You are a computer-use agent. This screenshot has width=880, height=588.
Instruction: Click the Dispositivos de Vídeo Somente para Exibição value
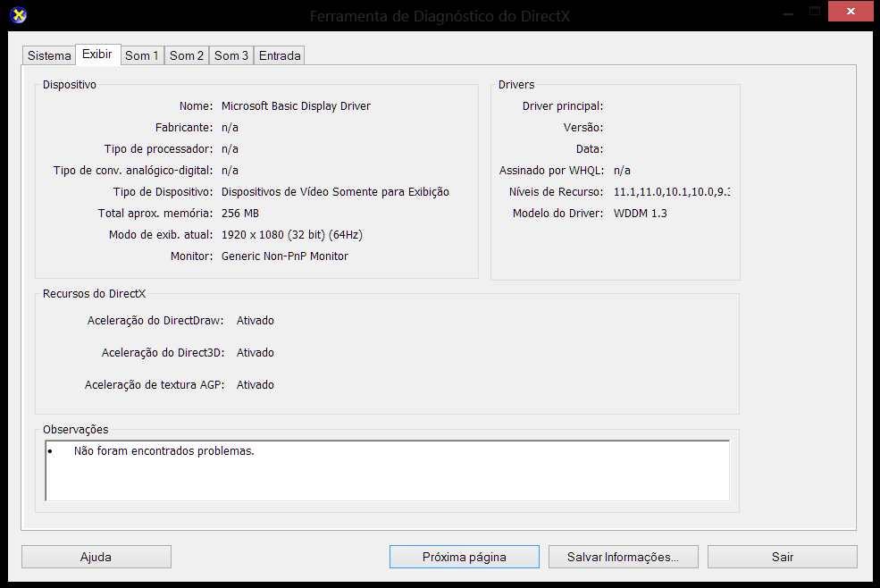pyautogui.click(x=335, y=192)
